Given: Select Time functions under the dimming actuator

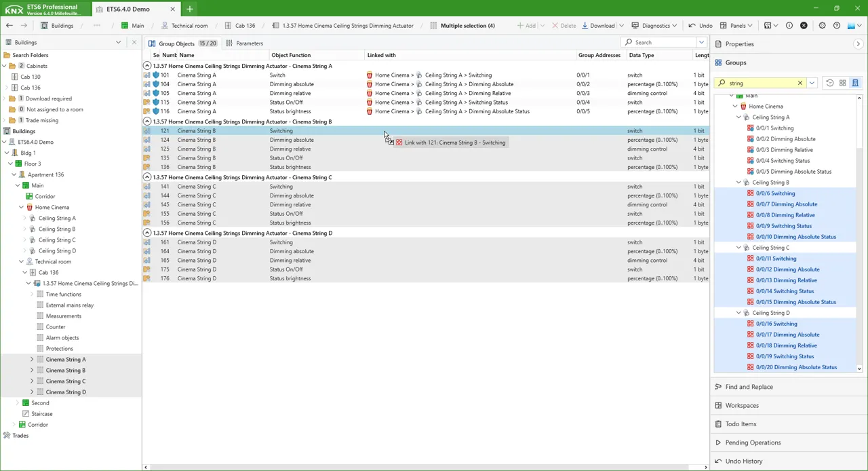Looking at the screenshot, I should pos(63,295).
